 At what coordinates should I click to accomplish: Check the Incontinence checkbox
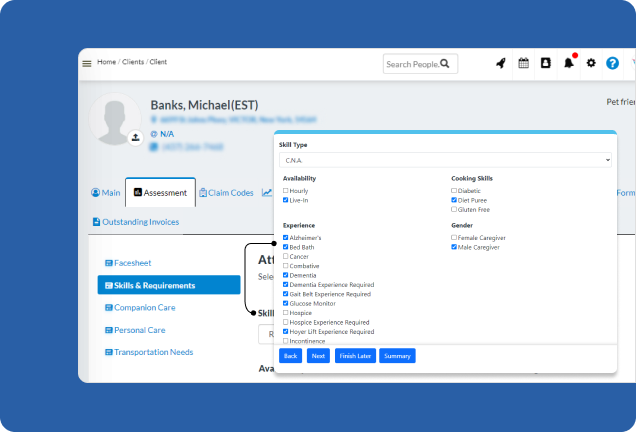[286, 341]
